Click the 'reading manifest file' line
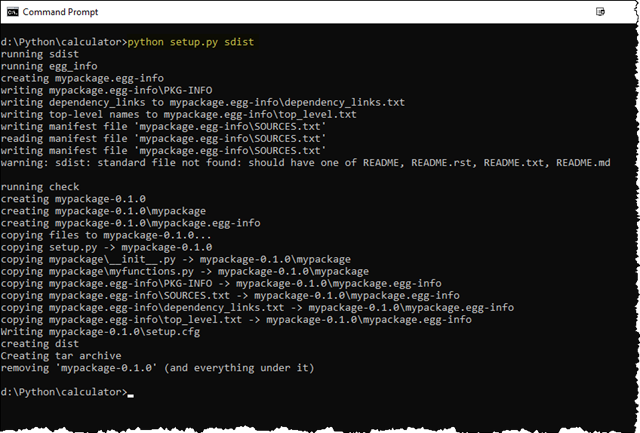640x433 pixels. point(163,139)
